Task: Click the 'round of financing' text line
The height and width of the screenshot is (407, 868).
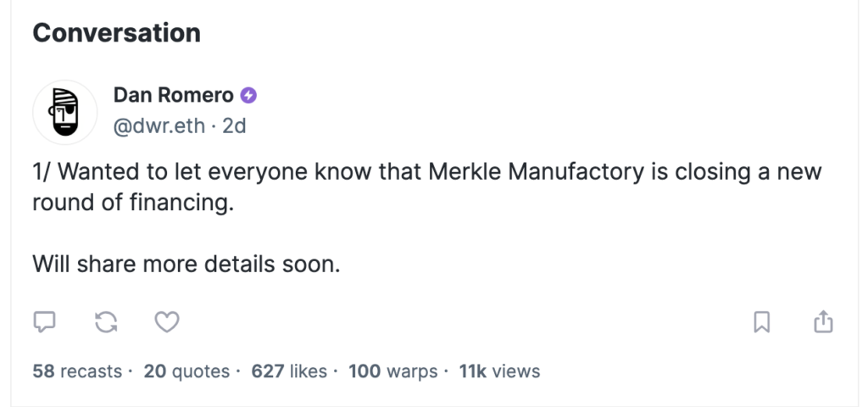Action: tap(133, 203)
